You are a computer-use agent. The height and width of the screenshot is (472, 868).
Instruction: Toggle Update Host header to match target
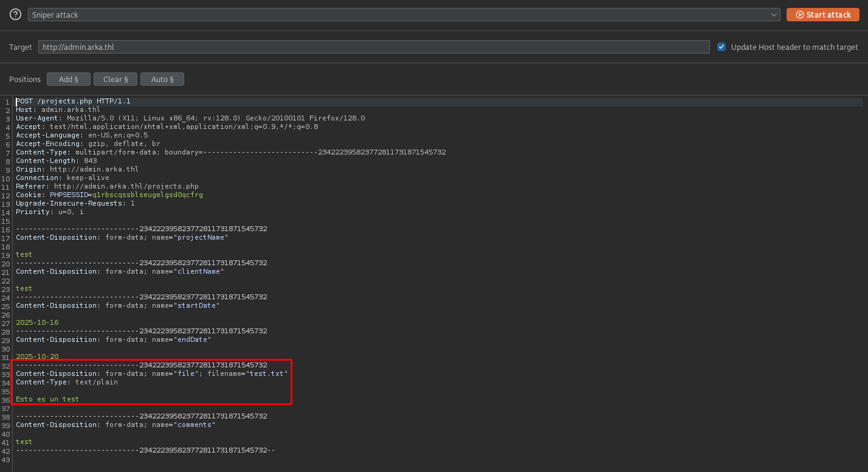(x=722, y=47)
